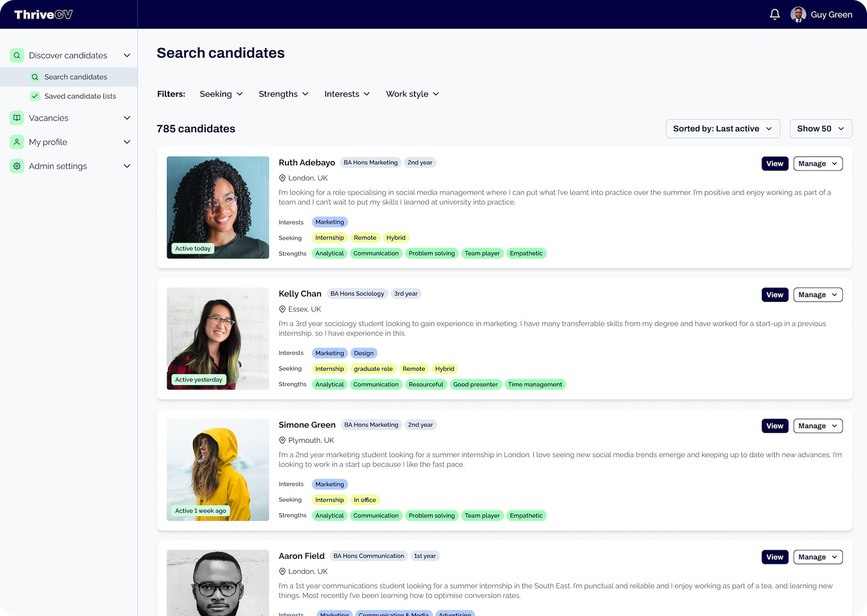Image resolution: width=867 pixels, height=616 pixels.
Task: Open Ruth Adebayo's profile photo
Action: point(218,208)
